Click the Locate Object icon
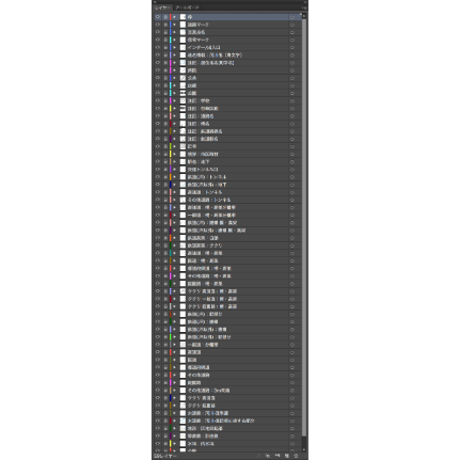460x460 pixels. tap(258, 455)
